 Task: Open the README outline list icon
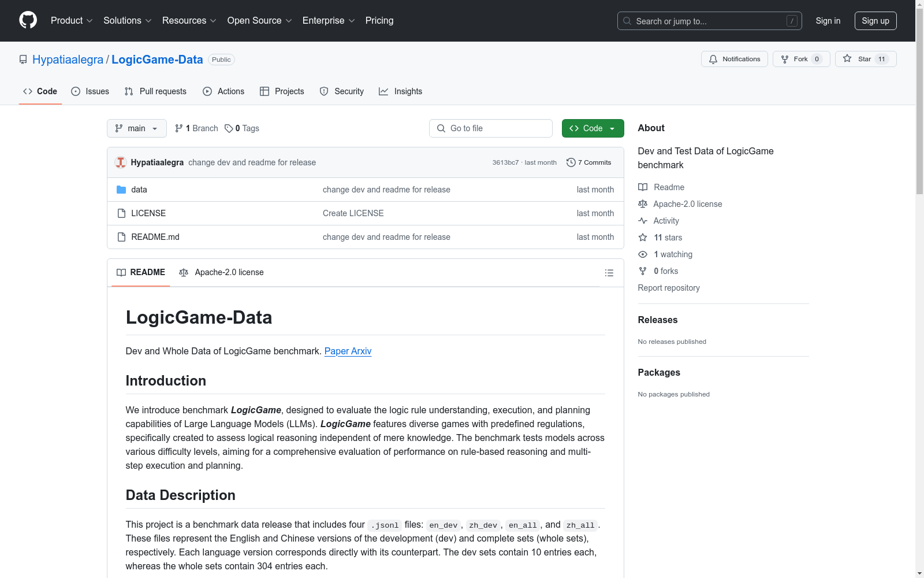tap(609, 273)
